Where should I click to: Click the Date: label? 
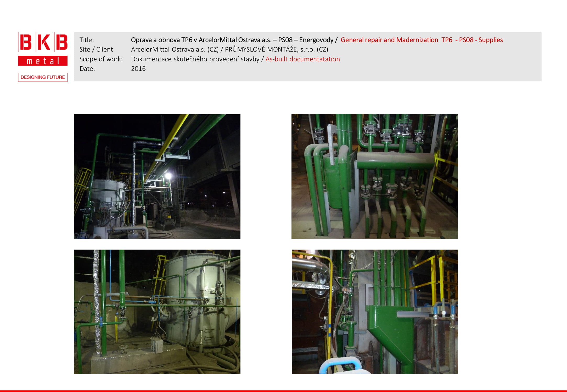(87, 69)
